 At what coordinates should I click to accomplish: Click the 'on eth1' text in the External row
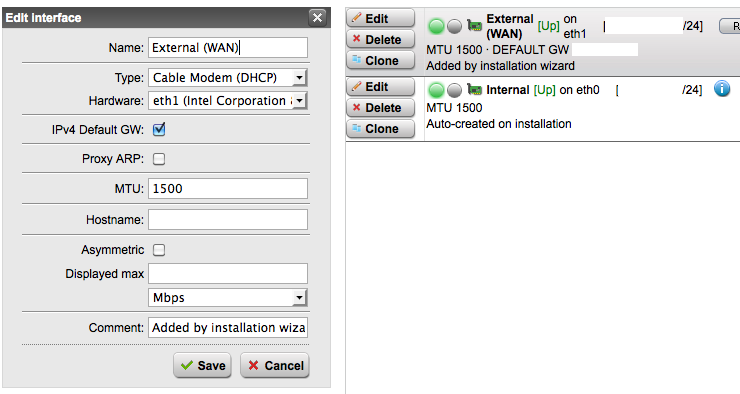pos(575,26)
